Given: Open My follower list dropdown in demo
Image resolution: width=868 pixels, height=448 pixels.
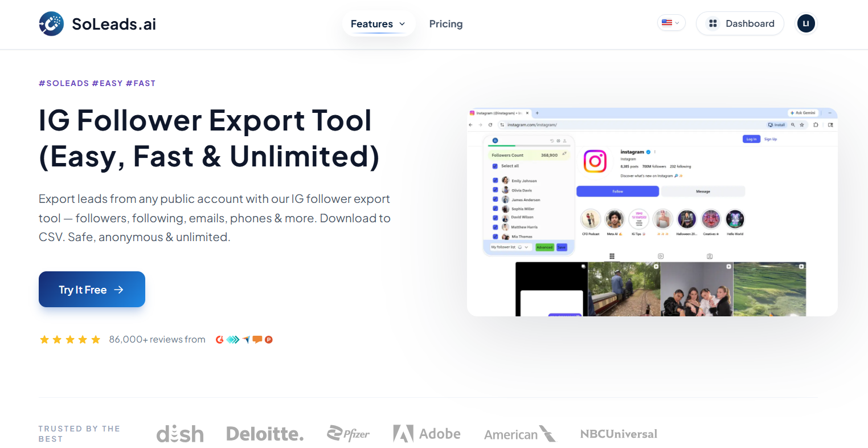Looking at the screenshot, I should (x=510, y=247).
